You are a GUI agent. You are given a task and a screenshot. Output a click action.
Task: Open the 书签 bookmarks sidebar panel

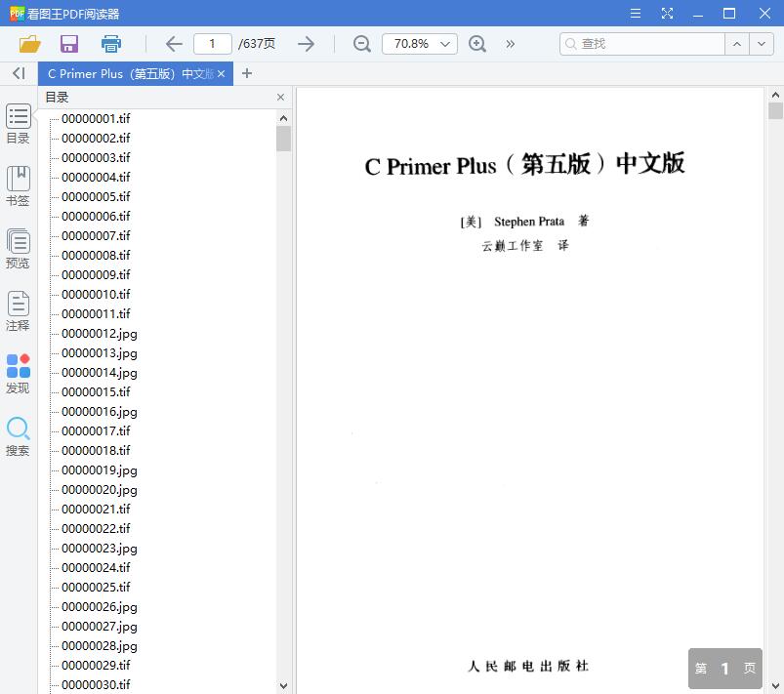click(x=18, y=186)
